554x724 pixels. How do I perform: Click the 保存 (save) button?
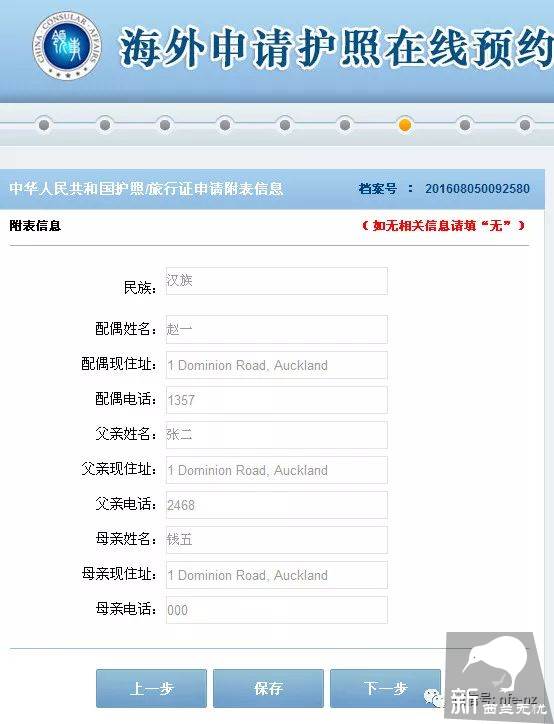[268, 688]
